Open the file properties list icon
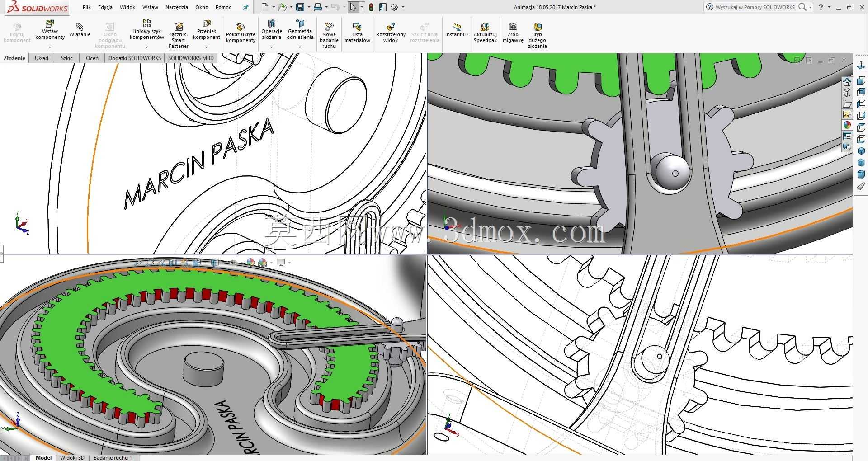Screen dimensions: 868x461 point(383,7)
